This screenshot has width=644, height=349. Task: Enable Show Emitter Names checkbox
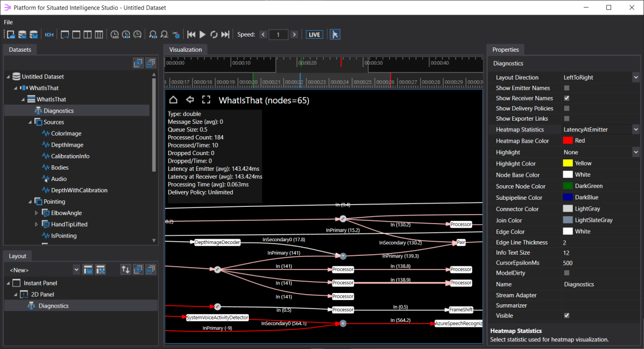point(567,88)
